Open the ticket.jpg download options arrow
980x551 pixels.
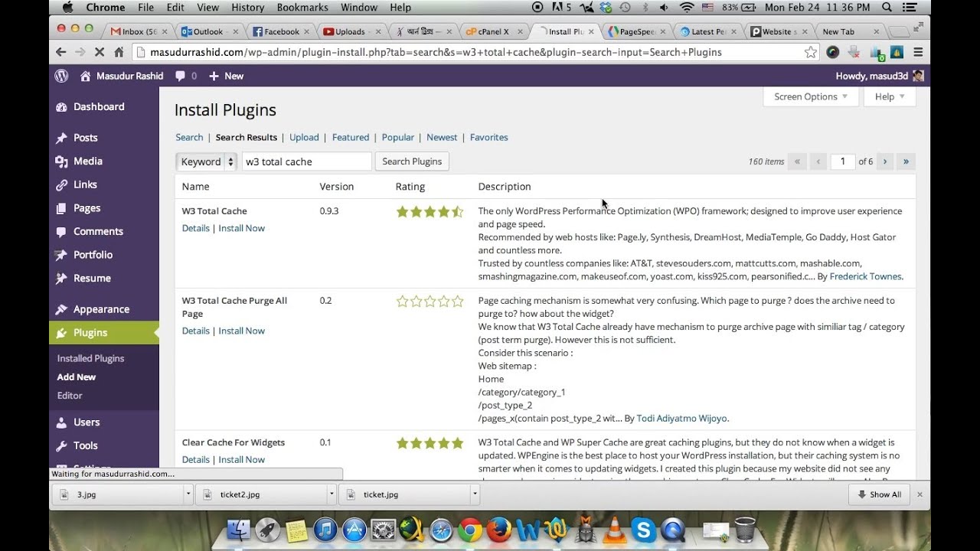(x=475, y=494)
